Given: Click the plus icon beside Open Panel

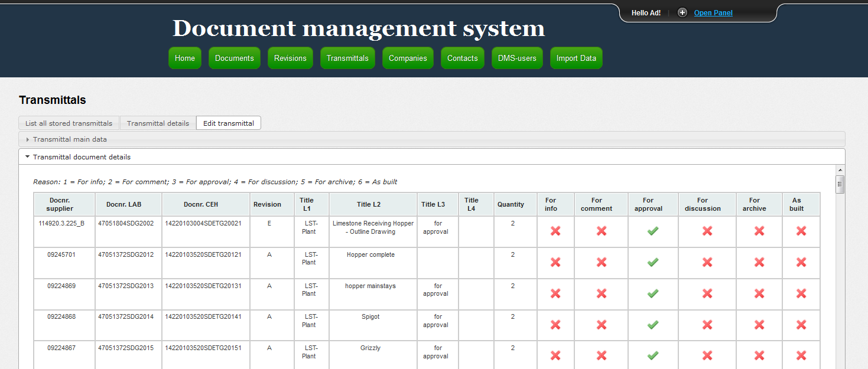Looking at the screenshot, I should pyautogui.click(x=682, y=12).
